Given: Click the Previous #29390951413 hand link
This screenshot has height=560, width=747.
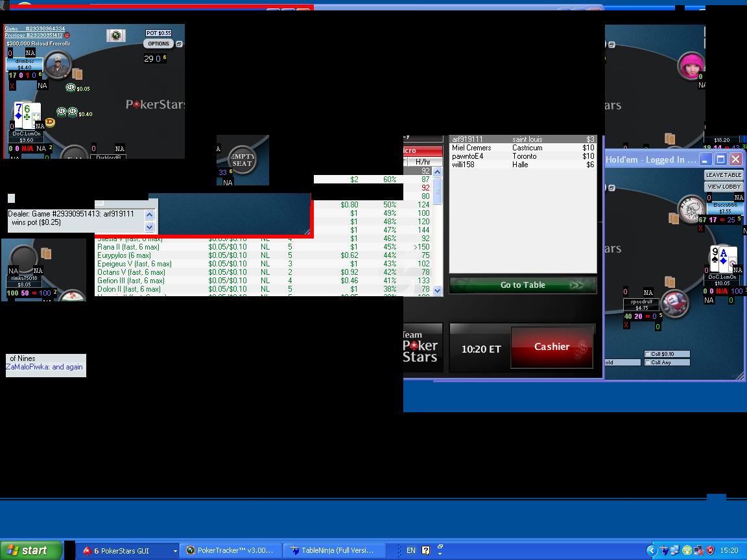Looking at the screenshot, I should pyautogui.click(x=34, y=35).
